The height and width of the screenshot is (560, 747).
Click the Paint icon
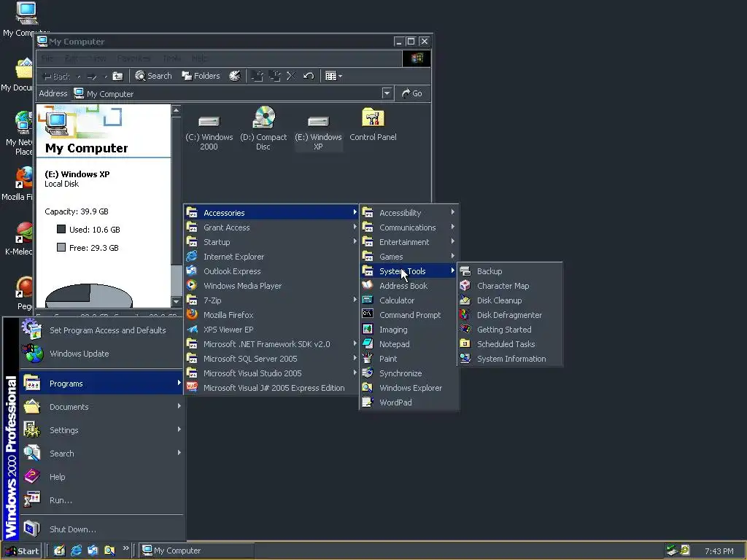pyautogui.click(x=368, y=359)
